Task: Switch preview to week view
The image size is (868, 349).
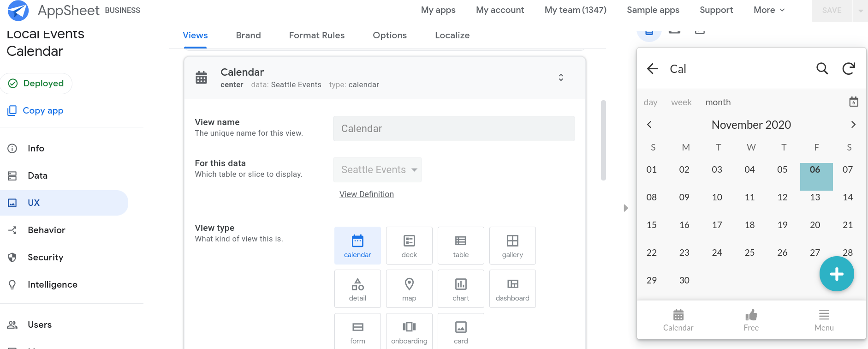Action: pos(681,102)
